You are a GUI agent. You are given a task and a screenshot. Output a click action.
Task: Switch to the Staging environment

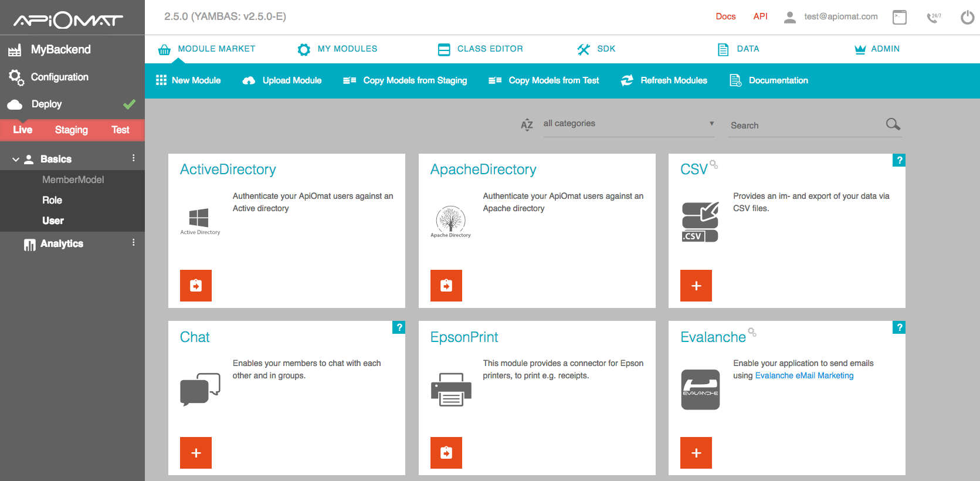72,130
